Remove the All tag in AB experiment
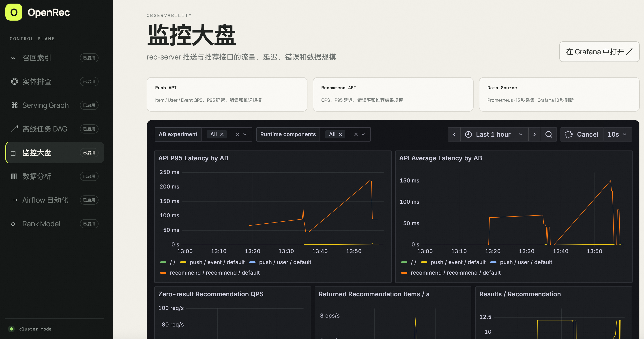The height and width of the screenshot is (339, 644). pyautogui.click(x=222, y=134)
